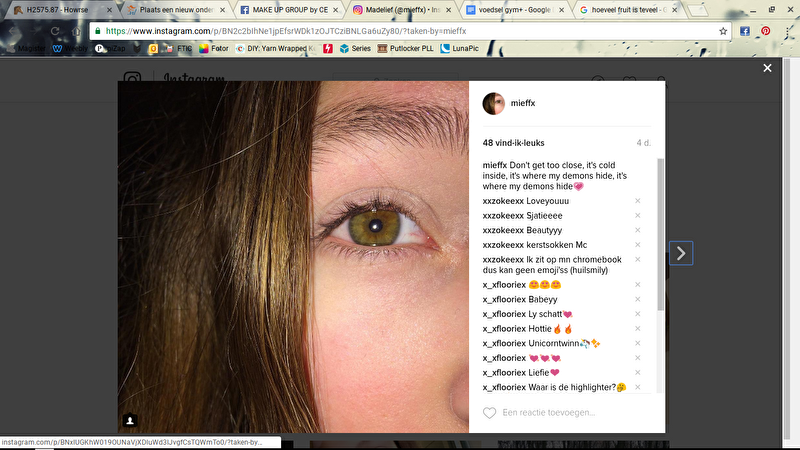Bookmark this page with the star
The height and width of the screenshot is (450, 800).
point(723,31)
